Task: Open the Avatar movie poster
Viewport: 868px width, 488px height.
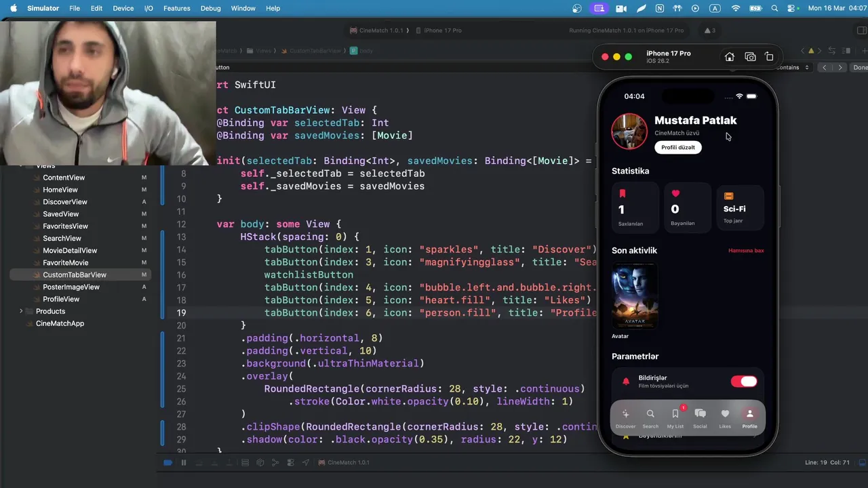Action: 635,296
